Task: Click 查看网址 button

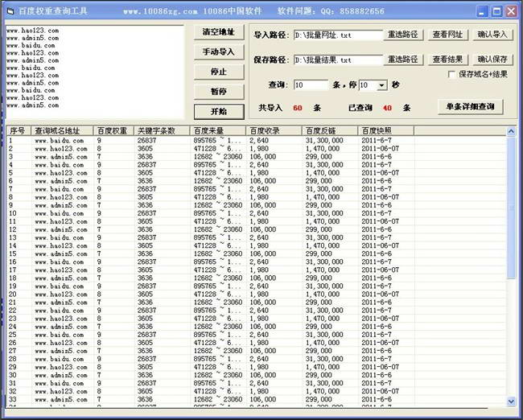Action: [x=447, y=35]
